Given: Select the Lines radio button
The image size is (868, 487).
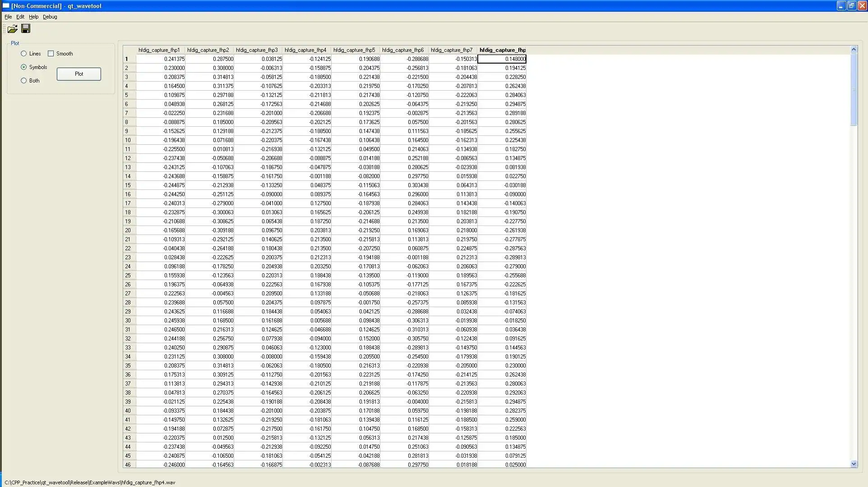Looking at the screenshot, I should tap(24, 54).
